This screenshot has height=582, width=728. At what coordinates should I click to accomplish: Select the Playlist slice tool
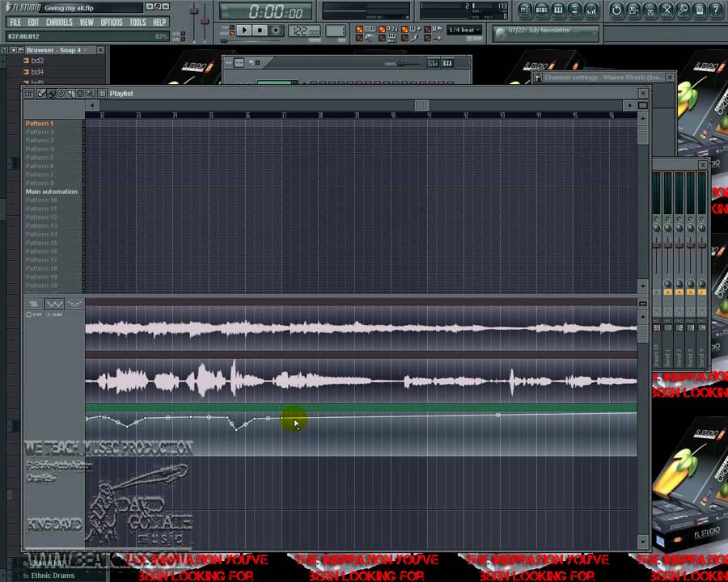[70, 93]
